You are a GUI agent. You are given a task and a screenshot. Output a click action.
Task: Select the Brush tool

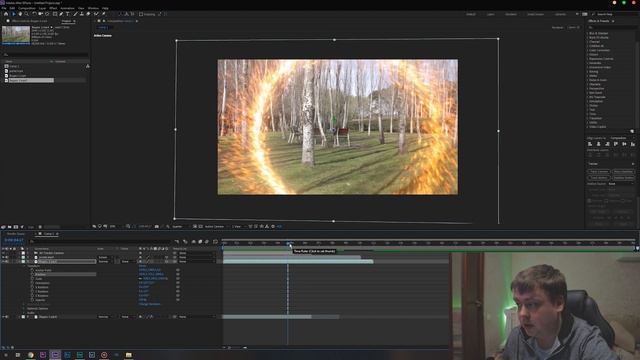(76, 14)
